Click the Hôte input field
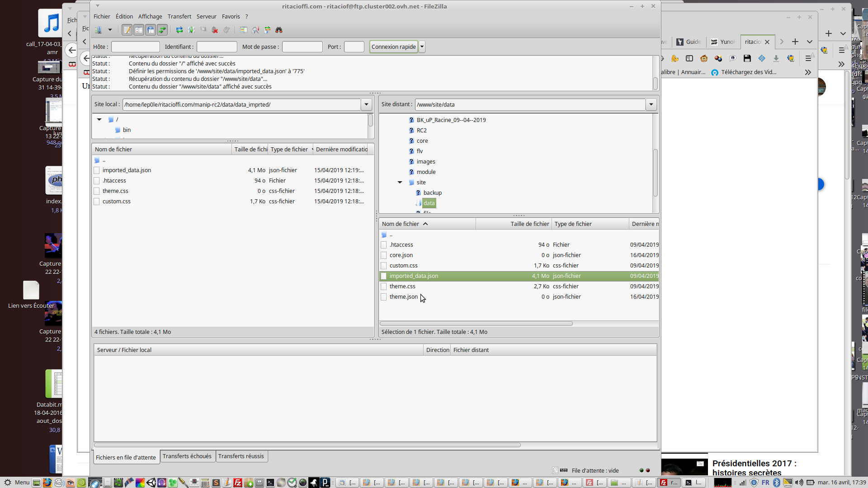 (x=136, y=47)
